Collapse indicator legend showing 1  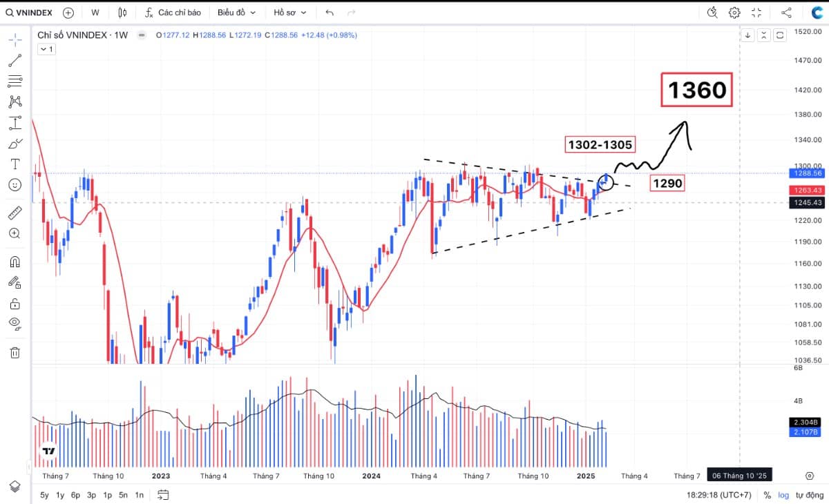[46, 49]
